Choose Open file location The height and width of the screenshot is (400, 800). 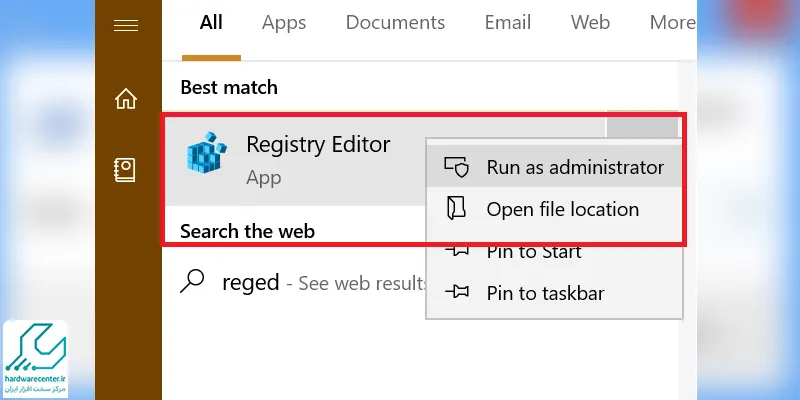tap(554, 209)
